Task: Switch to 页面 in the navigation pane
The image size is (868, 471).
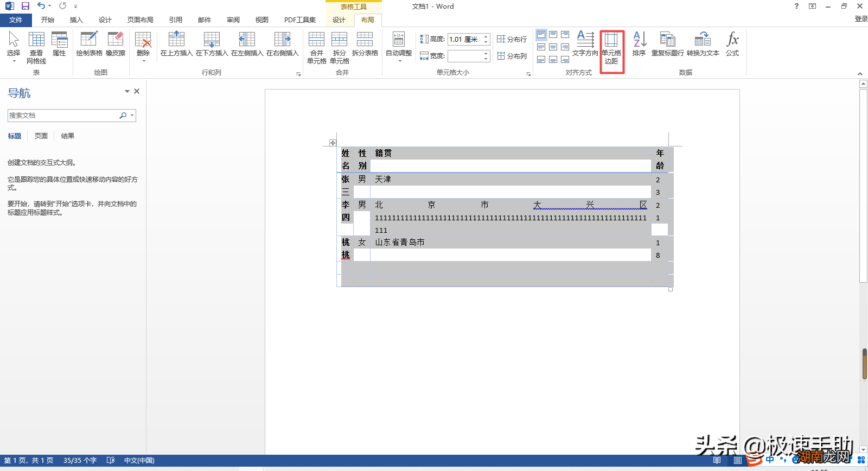Action: coord(41,136)
